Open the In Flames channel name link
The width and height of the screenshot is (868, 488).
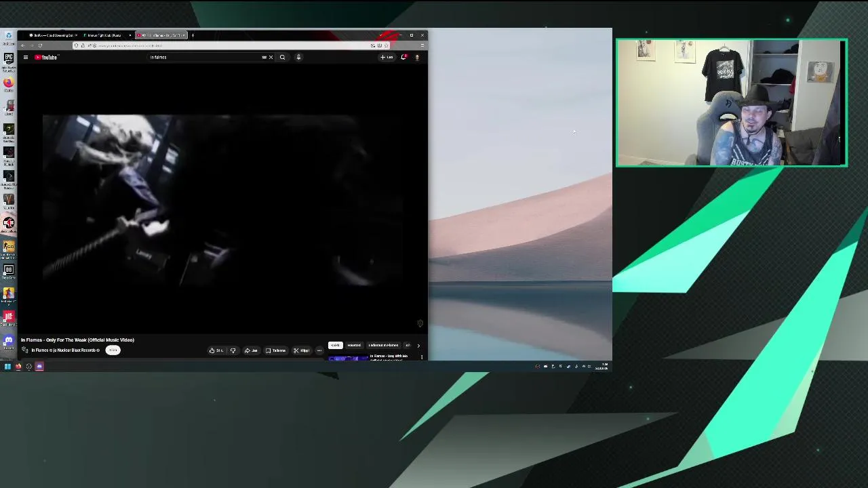pos(65,350)
